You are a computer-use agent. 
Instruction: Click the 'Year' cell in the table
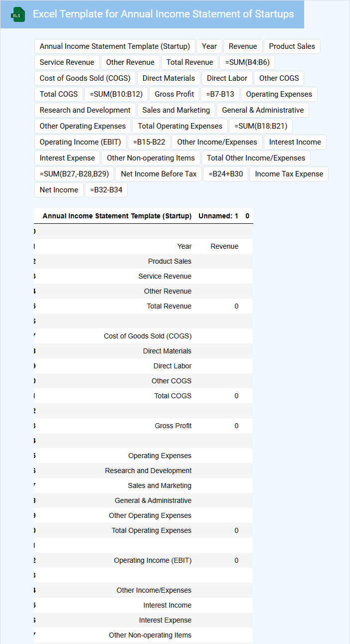184,246
